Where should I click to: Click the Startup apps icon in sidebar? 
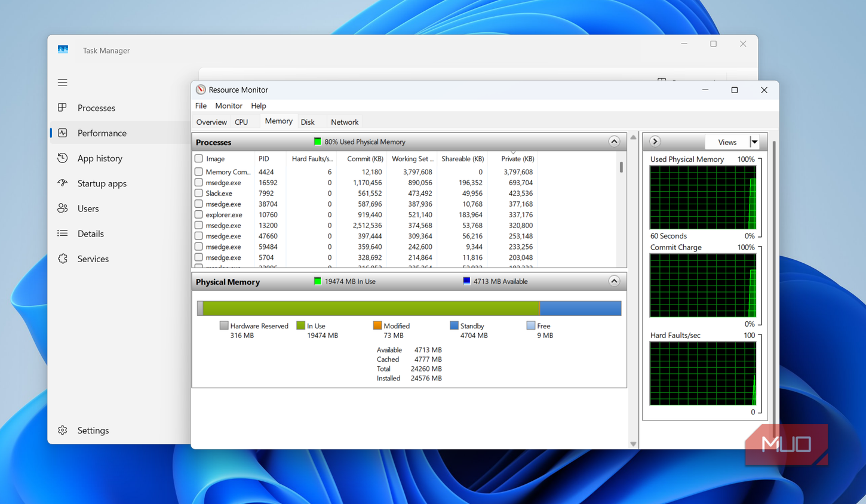[x=63, y=183]
